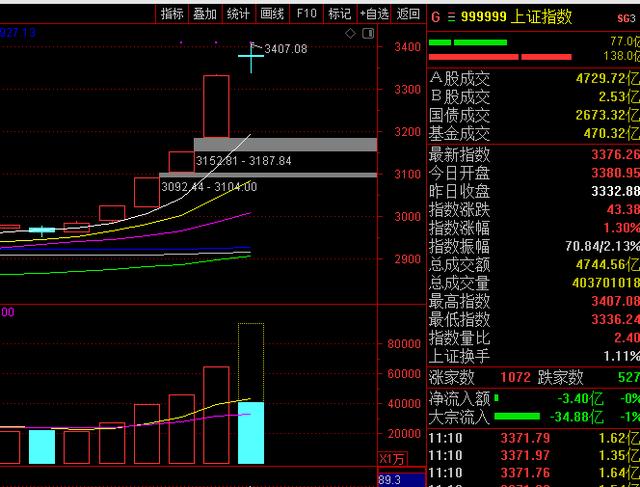
Task: Click the red G icon beside 999999
Action: point(436,17)
